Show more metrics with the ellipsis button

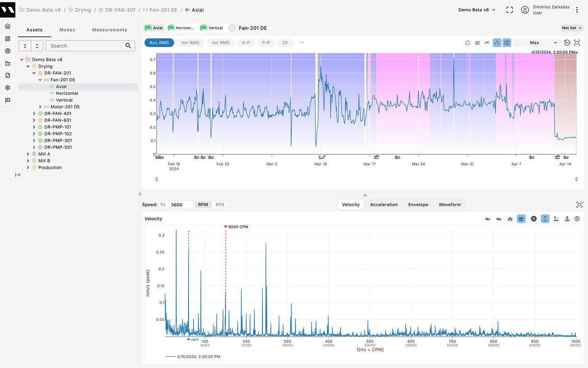[x=301, y=43]
